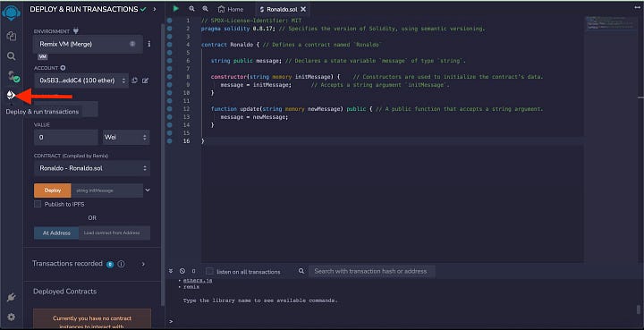Click the plus icon next to ACCOUNT
The width and height of the screenshot is (644, 330).
(63, 68)
